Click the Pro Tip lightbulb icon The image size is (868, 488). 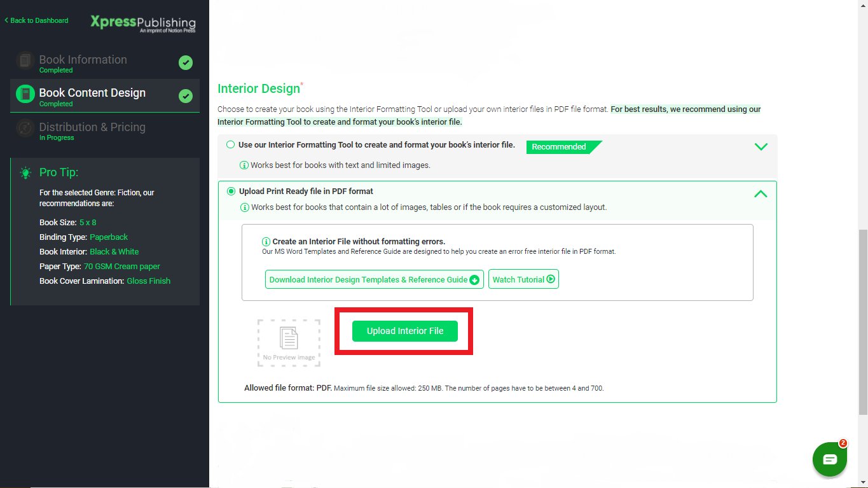coord(25,172)
